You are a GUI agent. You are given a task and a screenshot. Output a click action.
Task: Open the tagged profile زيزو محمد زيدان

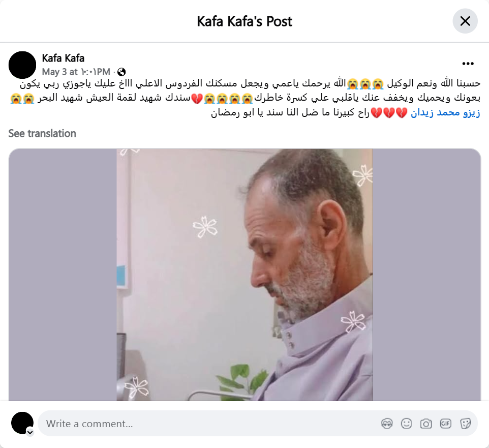445,112
